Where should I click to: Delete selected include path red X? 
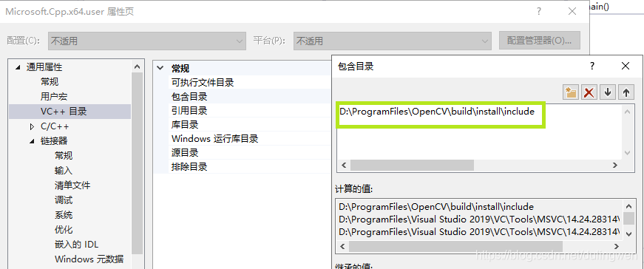pos(589,92)
